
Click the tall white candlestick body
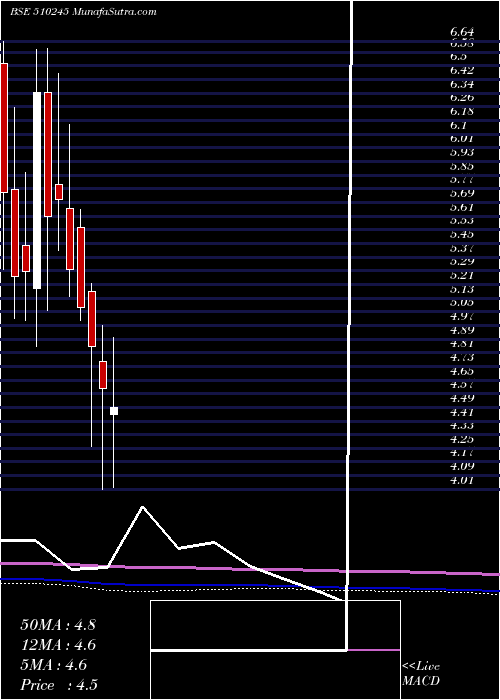(x=37, y=190)
